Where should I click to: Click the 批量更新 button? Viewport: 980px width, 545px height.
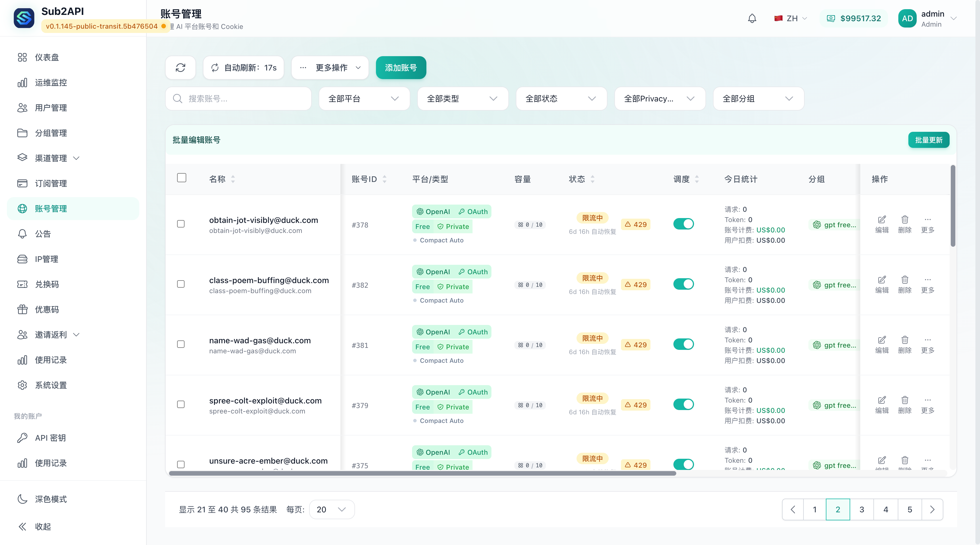click(928, 140)
